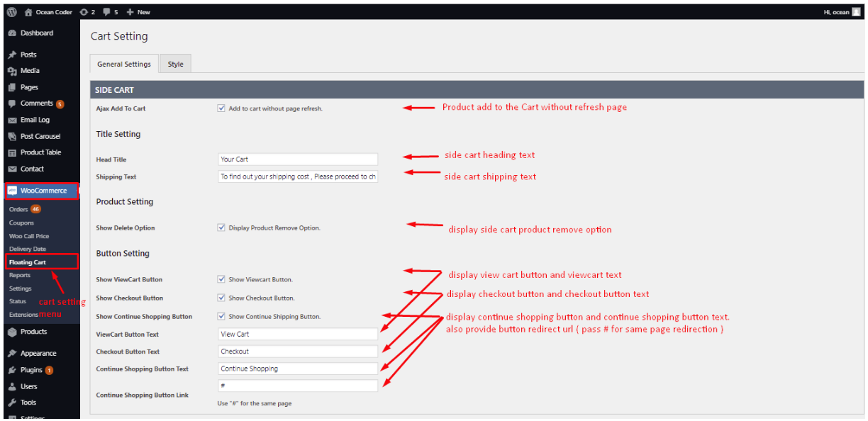Open Coupons submenu link
Viewport: 868px width, 421px height.
21,223
